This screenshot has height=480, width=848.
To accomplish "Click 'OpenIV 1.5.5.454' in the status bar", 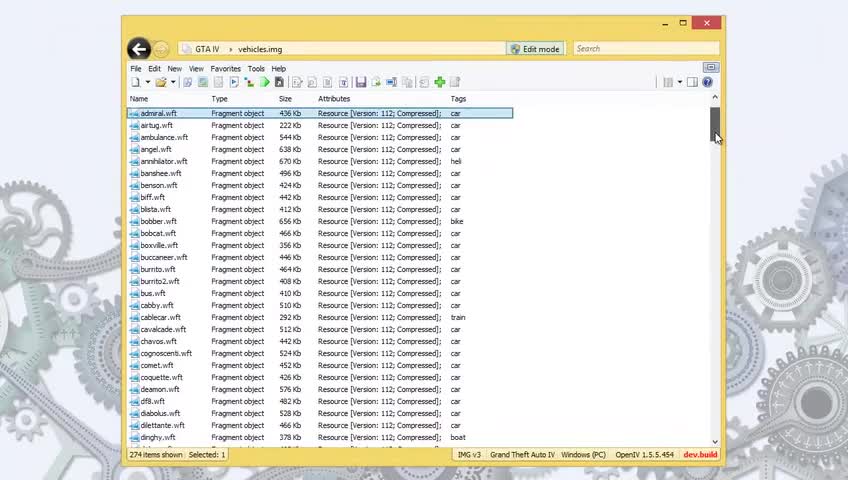I will click(645, 455).
